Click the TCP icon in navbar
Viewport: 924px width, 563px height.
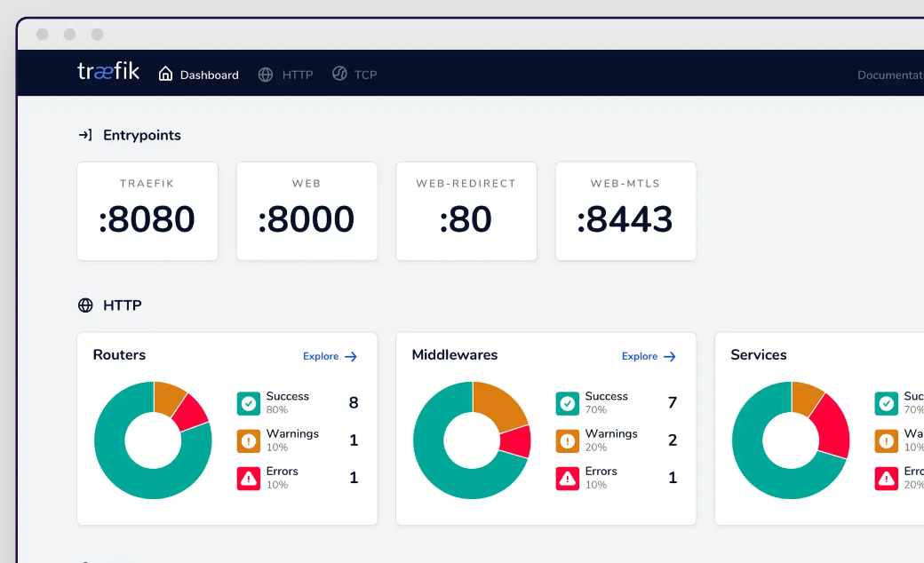point(339,74)
